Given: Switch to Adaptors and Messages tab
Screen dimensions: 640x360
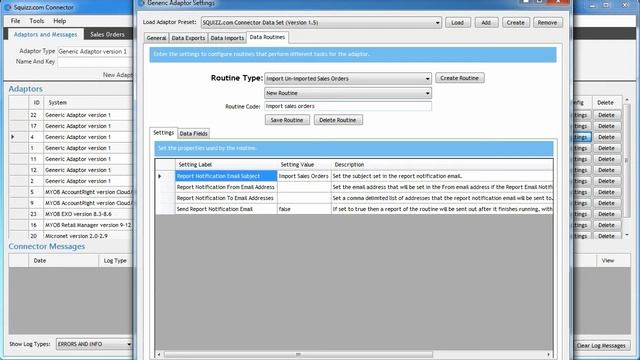Looking at the screenshot, I should pyautogui.click(x=45, y=34).
